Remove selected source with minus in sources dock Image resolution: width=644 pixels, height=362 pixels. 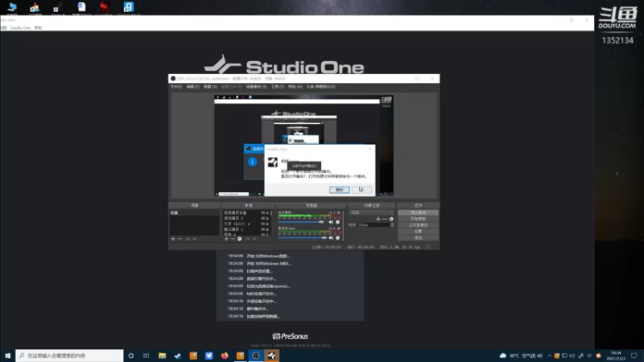pos(233,239)
